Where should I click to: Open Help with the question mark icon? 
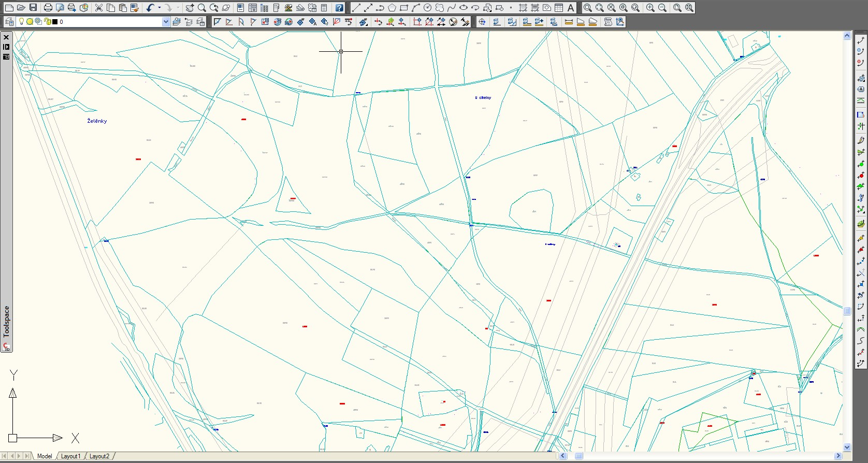[339, 8]
